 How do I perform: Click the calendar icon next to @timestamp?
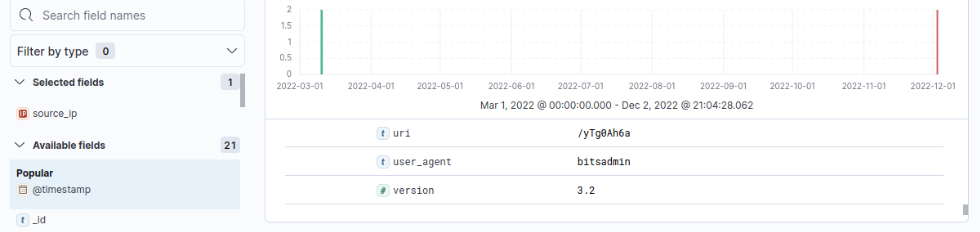pyautogui.click(x=23, y=189)
